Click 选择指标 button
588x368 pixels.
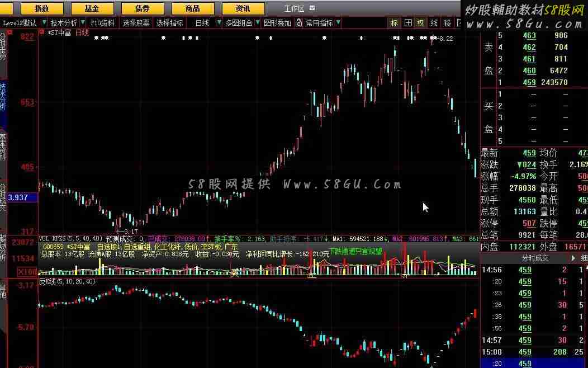point(169,23)
